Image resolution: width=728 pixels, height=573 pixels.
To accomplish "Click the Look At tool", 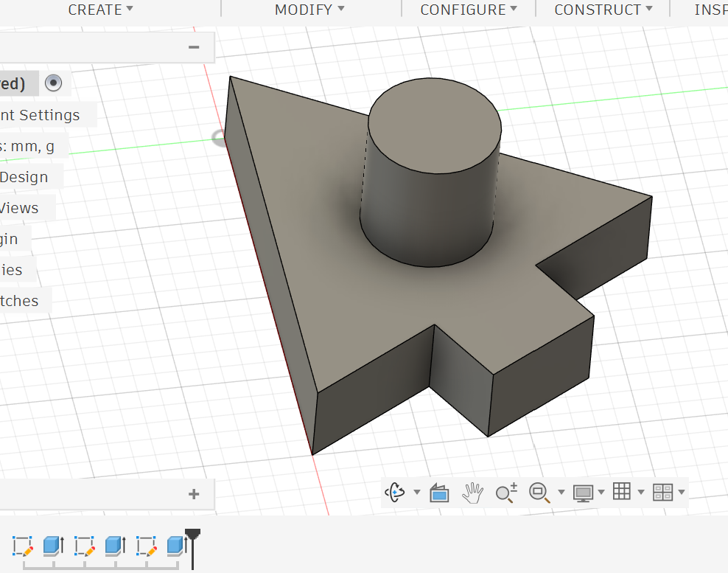I will tap(438, 493).
